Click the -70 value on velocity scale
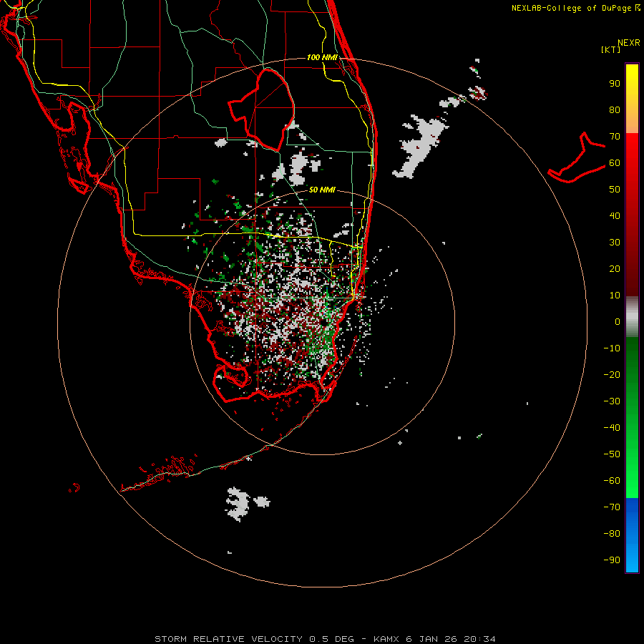 click(x=612, y=507)
